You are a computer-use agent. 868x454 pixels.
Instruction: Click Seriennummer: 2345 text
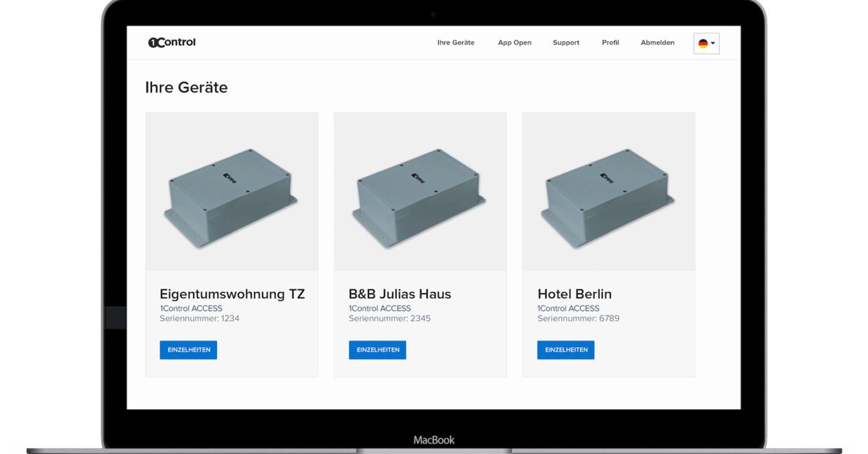390,318
